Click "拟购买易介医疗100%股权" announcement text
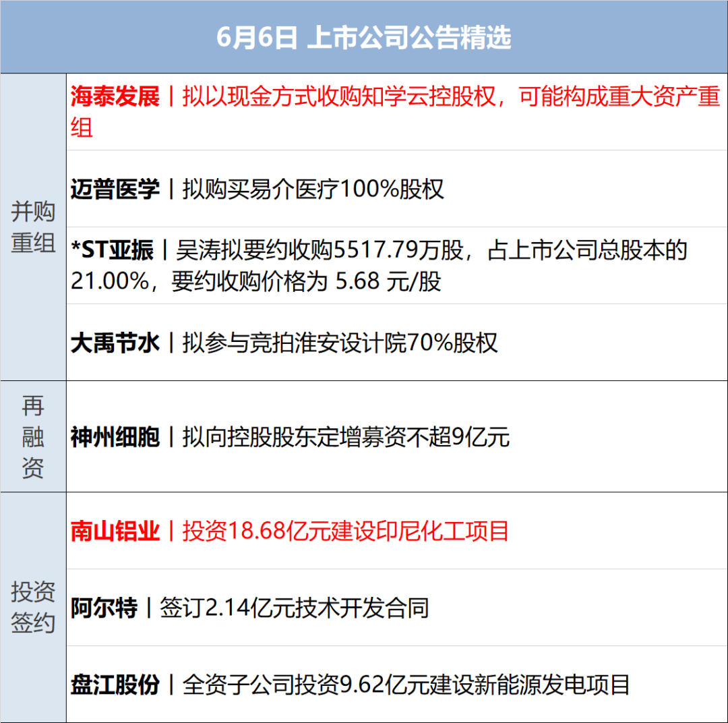This screenshot has height=723, width=728. [x=313, y=189]
